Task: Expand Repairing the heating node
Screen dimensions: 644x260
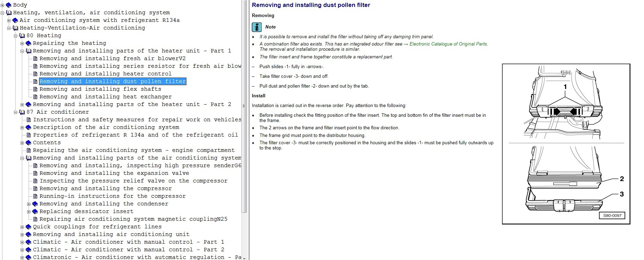Action: [x=22, y=43]
